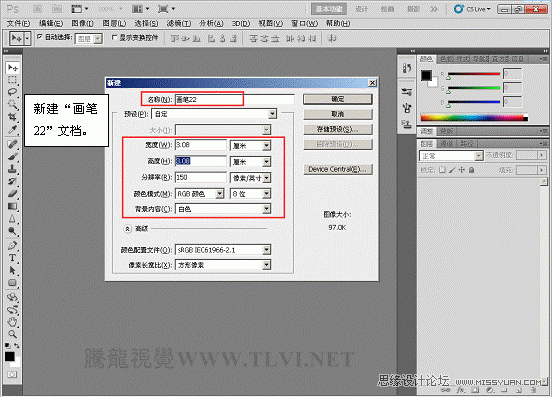The image size is (552, 397).
Task: Select the Gradient tool
Action: pyautogui.click(x=13, y=206)
